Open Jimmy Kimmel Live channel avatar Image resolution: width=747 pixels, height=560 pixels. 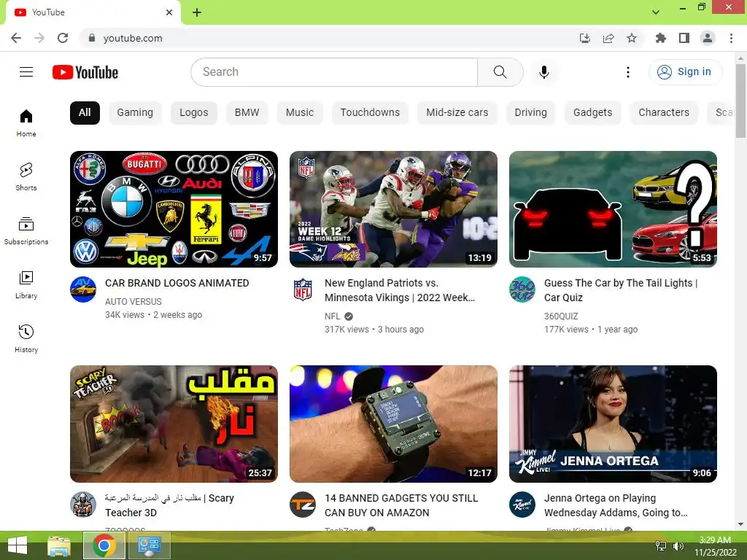(522, 505)
